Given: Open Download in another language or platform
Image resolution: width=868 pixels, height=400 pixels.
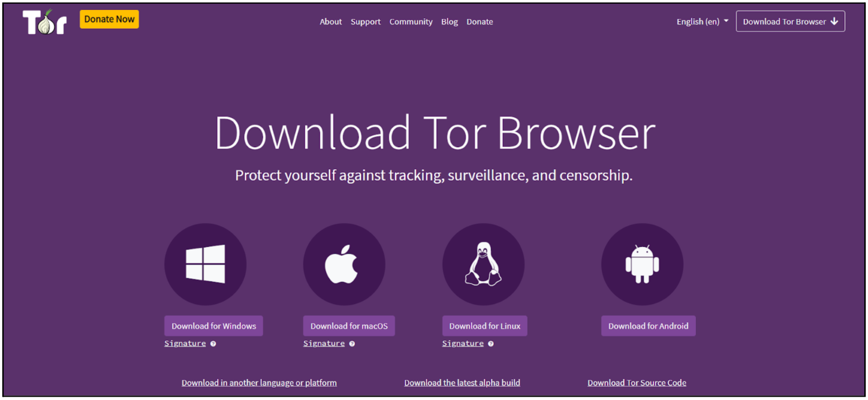Looking at the screenshot, I should [259, 383].
